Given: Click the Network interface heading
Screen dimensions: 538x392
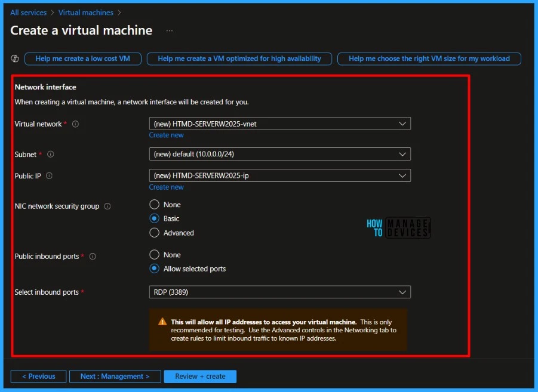Looking at the screenshot, I should 45,87.
